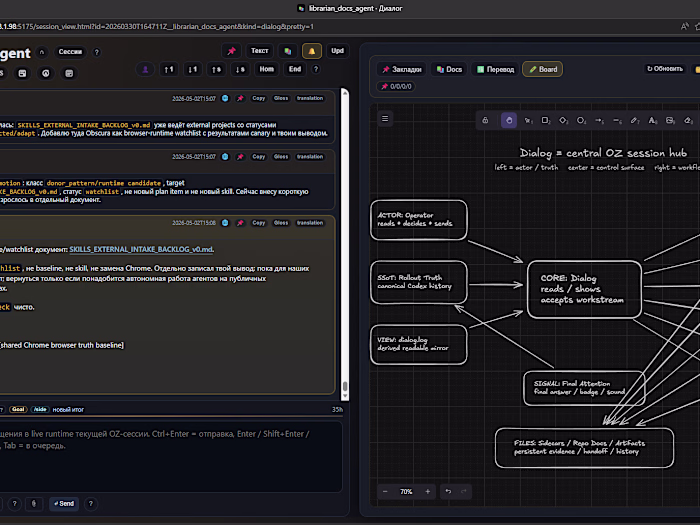Open the help icon left of the microphone
The width and height of the screenshot is (700, 525).
[x=14, y=504]
